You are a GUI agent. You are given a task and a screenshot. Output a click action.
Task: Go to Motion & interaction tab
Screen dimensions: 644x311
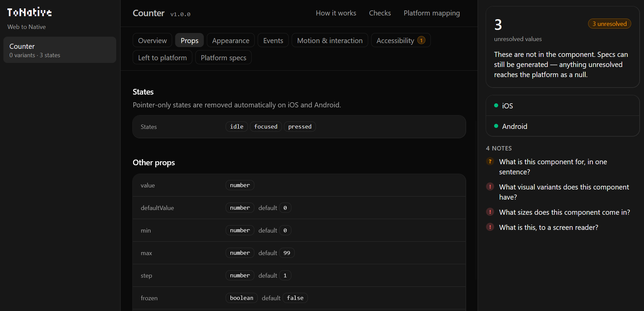point(330,40)
